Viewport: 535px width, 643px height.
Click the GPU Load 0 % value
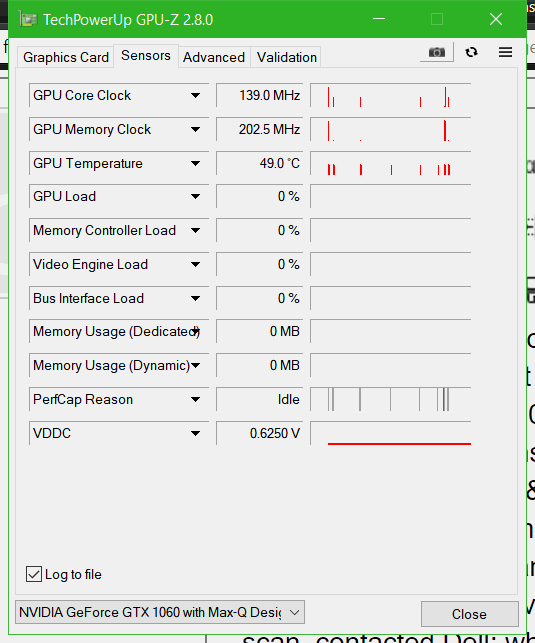[260, 196]
